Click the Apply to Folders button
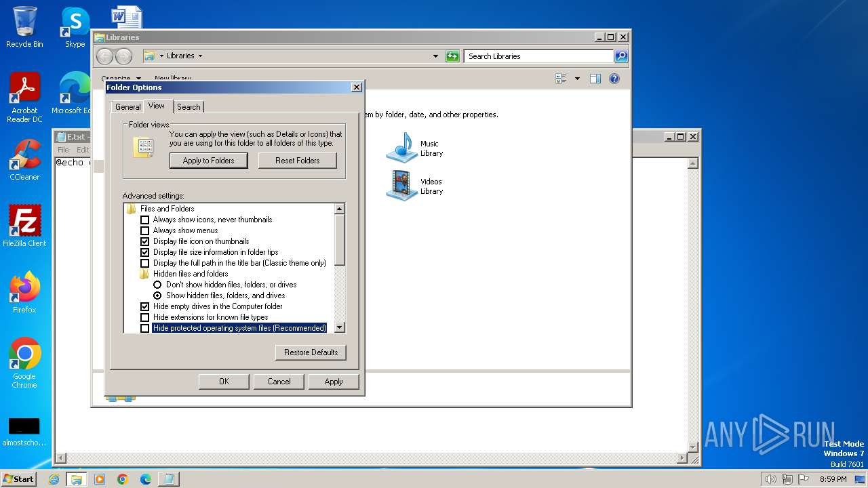This screenshot has height=488, width=868. (209, 161)
